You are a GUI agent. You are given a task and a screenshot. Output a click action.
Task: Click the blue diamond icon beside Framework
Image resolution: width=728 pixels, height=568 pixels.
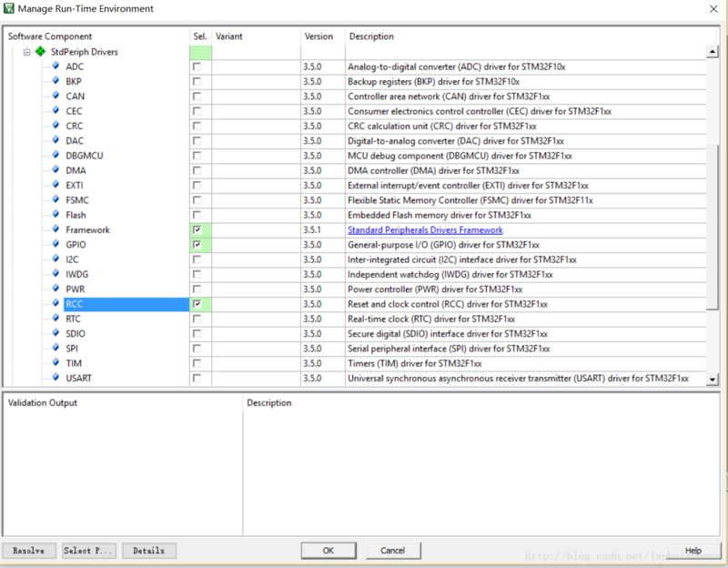point(56,229)
